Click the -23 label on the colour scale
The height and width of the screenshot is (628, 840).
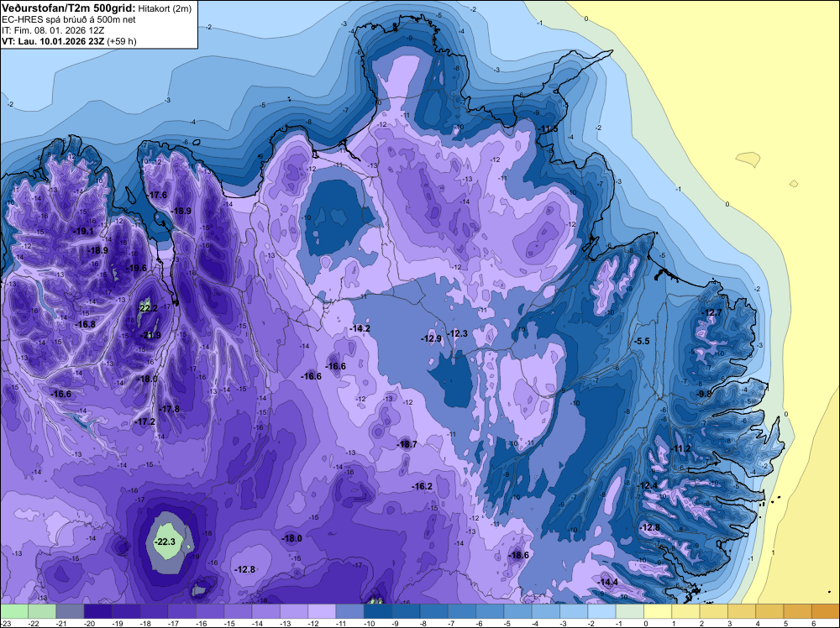pyautogui.click(x=5, y=623)
